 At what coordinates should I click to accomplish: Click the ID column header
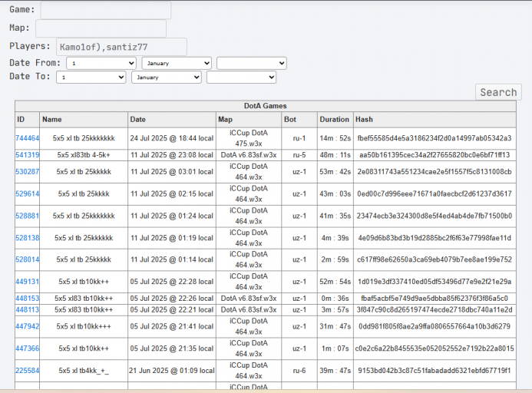pyautogui.click(x=27, y=120)
